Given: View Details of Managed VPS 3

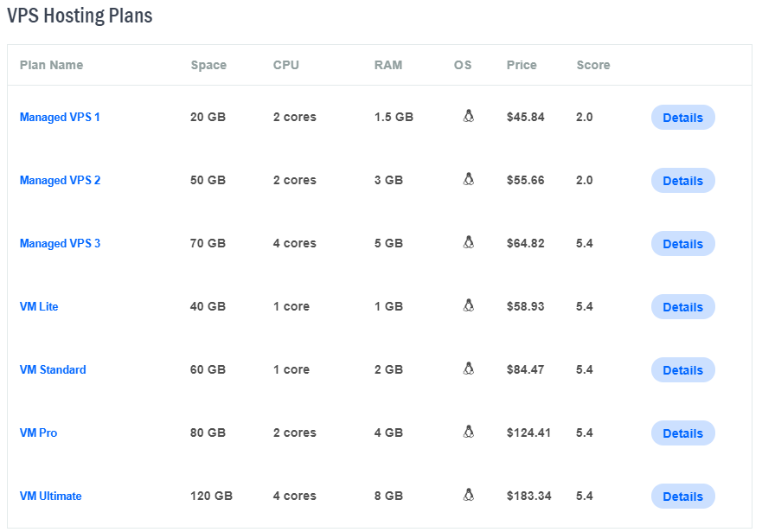Looking at the screenshot, I should click(x=682, y=243).
